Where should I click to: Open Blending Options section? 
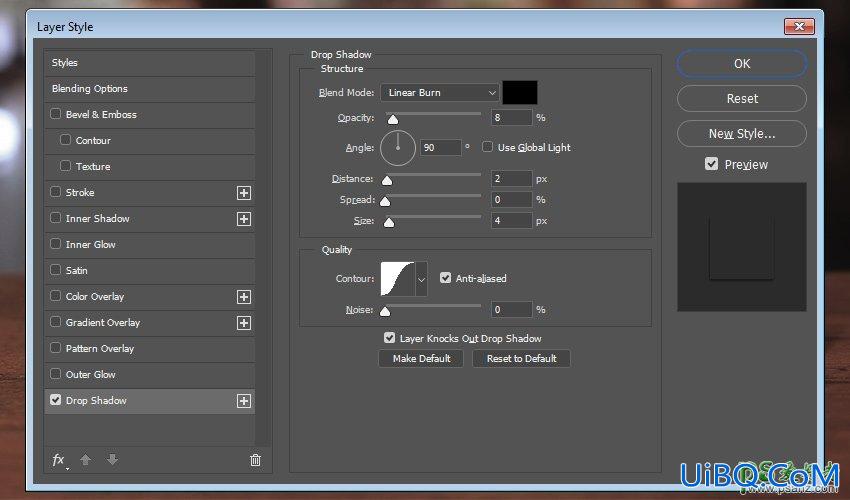[149, 89]
